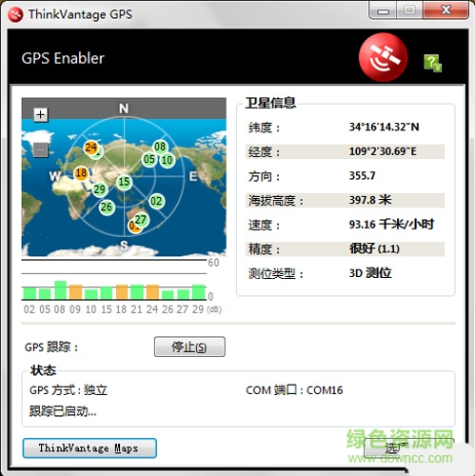Viewport: 475px width, 476px height.
Task: Click the W compass marker on the map
Action: tap(55, 176)
